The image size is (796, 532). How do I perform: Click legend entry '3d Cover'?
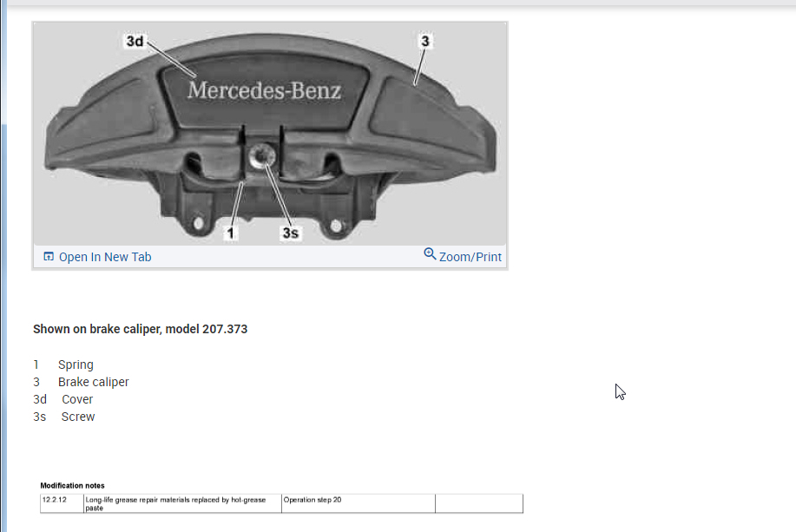coord(63,399)
